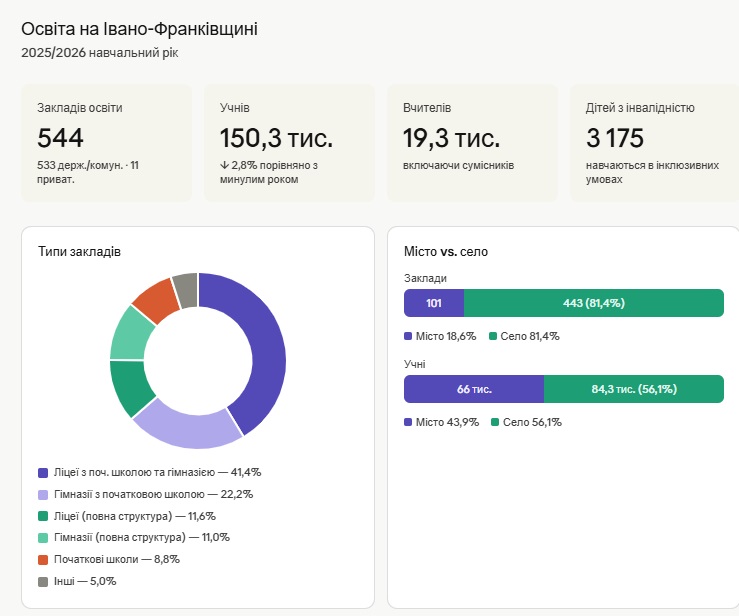Select the green bar labeled 443 (81,4%)
Viewport: 739px width, 616px height.
[x=593, y=303]
